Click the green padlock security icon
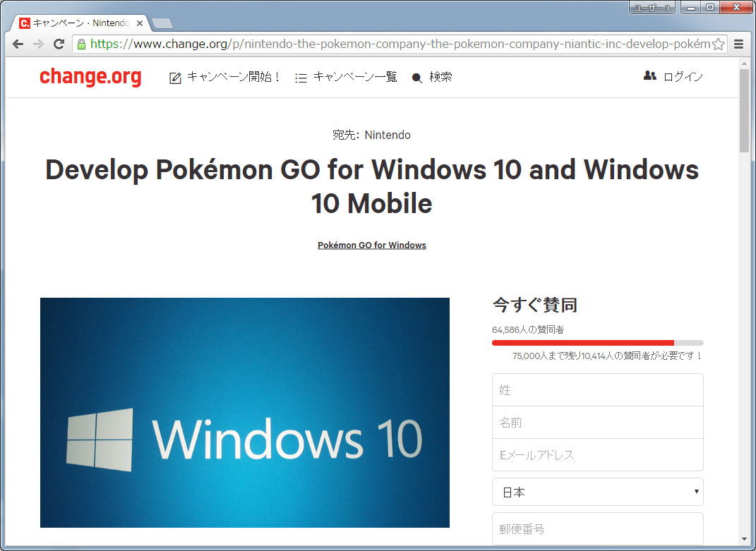Screen dimensions: 756x551 (81, 44)
